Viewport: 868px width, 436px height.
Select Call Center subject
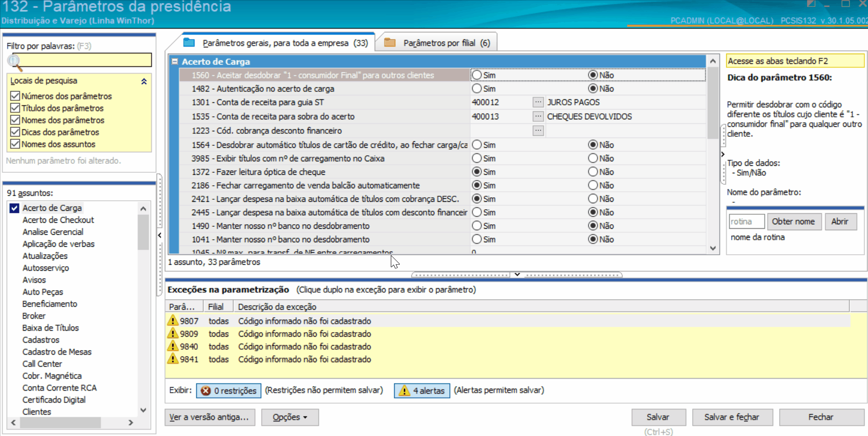(42, 364)
